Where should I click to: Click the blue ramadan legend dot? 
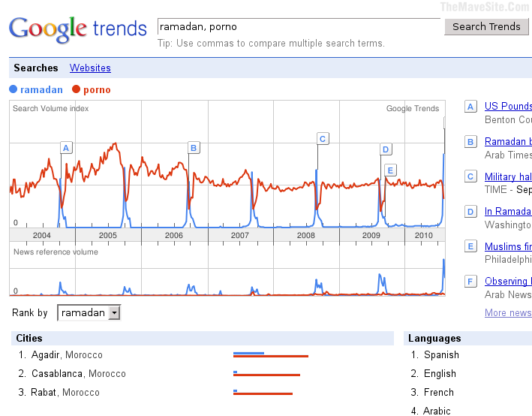tap(13, 89)
